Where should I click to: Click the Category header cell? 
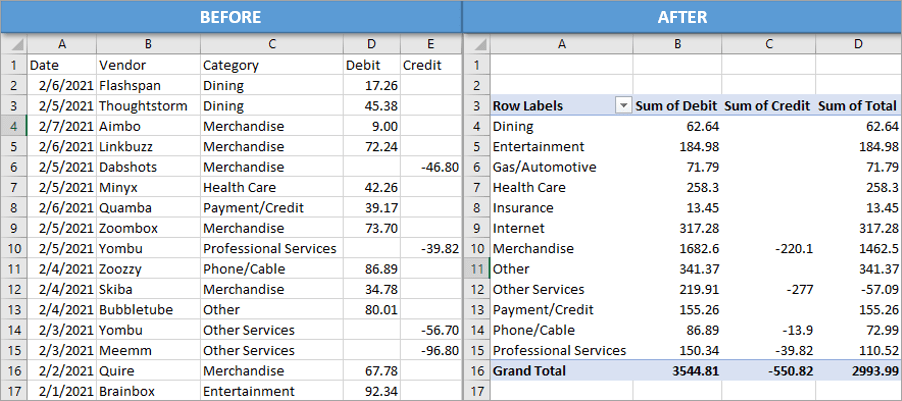(x=270, y=65)
